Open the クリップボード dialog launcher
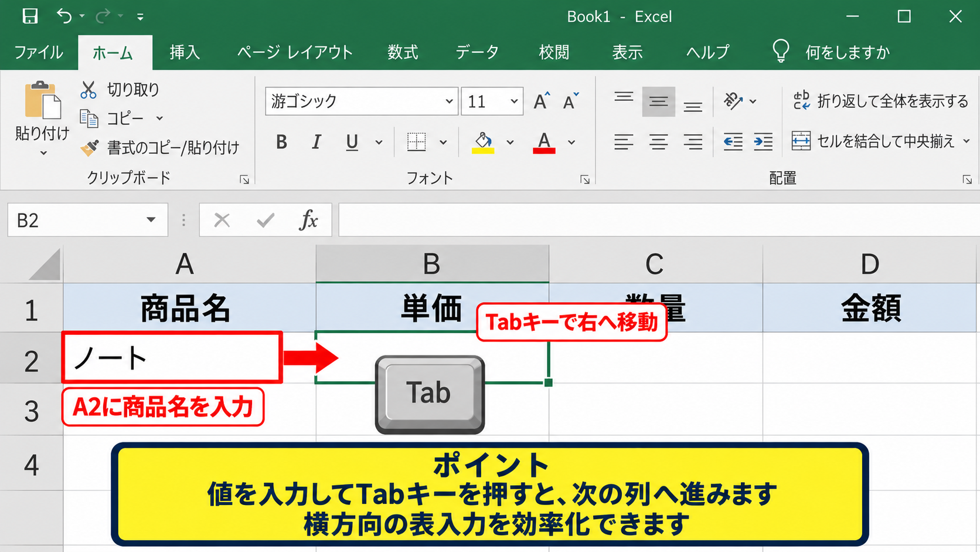 tap(244, 180)
